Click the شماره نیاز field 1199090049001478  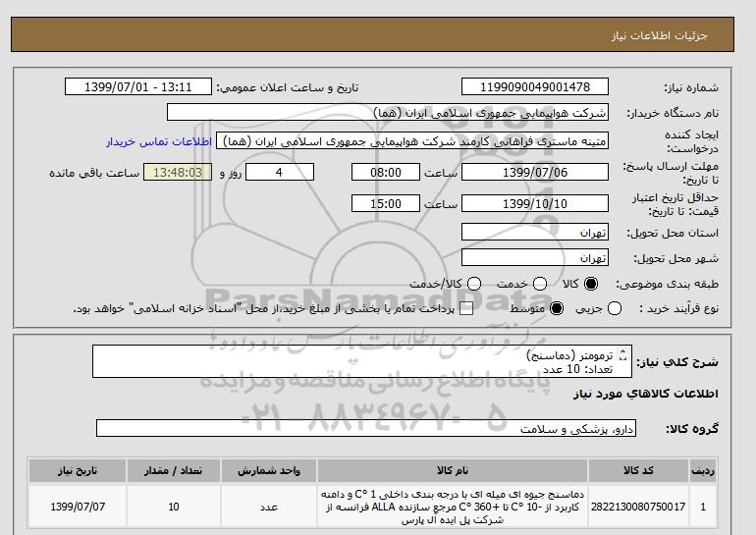pos(535,86)
